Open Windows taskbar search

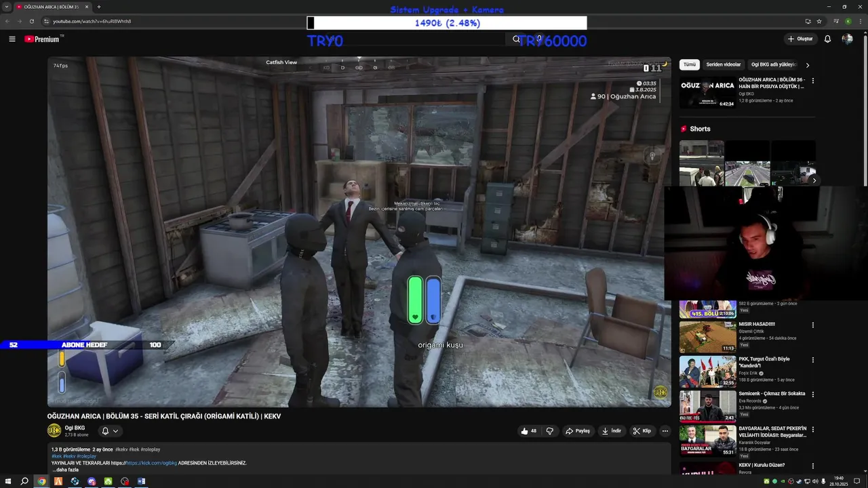point(24,481)
